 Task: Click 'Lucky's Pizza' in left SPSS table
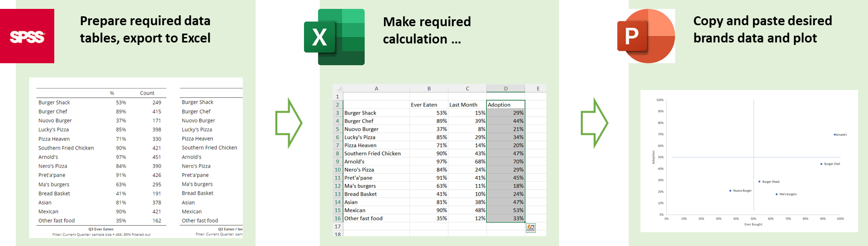point(54,130)
